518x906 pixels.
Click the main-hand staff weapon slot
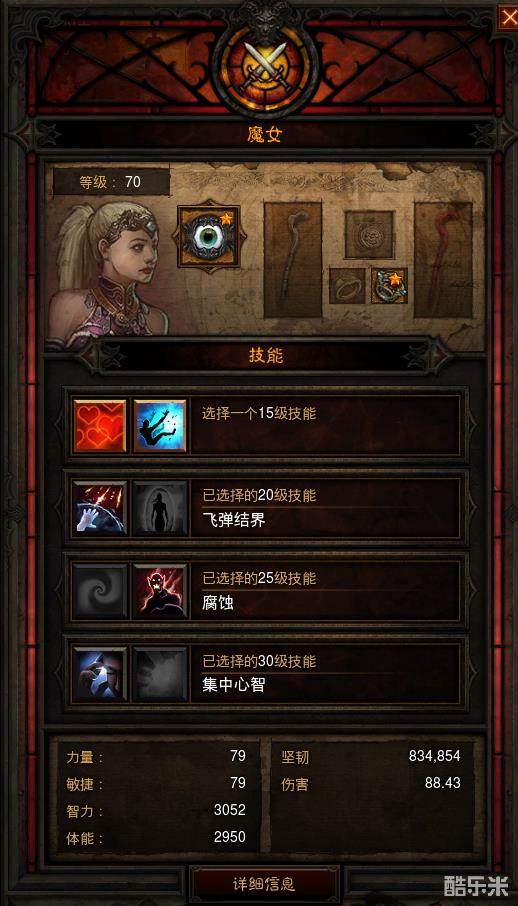pos(293,260)
